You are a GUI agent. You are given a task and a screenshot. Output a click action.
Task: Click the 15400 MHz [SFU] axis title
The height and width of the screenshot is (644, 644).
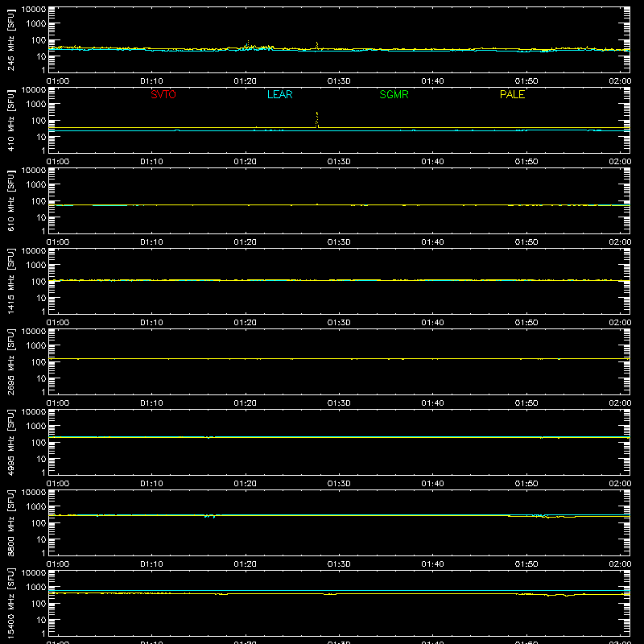coord(10,603)
